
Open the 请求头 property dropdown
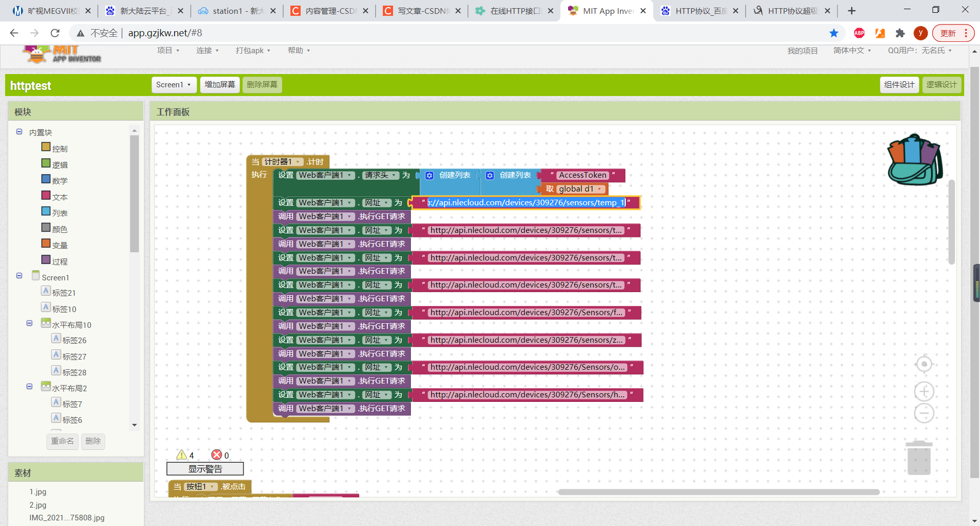point(381,176)
